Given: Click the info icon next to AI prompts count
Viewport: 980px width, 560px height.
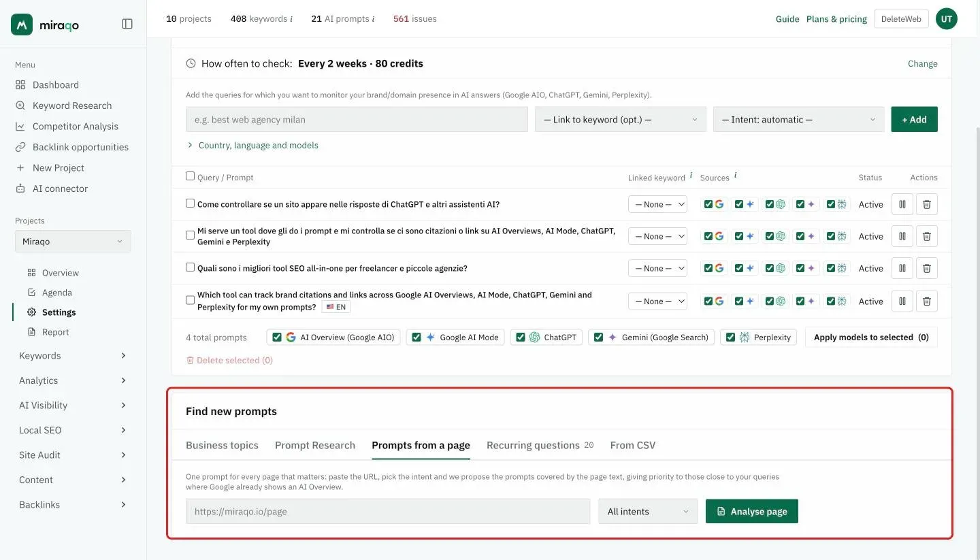Looking at the screenshot, I should 373,19.
